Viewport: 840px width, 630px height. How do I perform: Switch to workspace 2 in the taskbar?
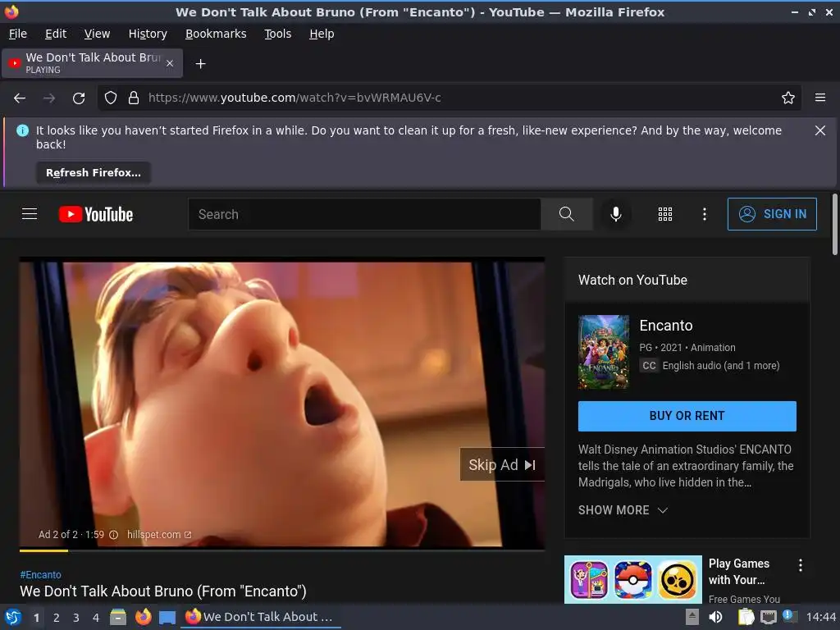pyautogui.click(x=57, y=618)
